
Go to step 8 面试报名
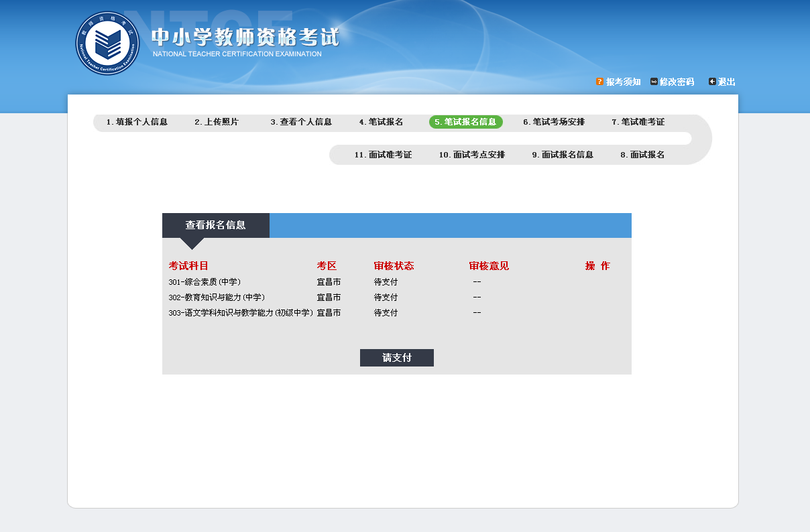642,155
